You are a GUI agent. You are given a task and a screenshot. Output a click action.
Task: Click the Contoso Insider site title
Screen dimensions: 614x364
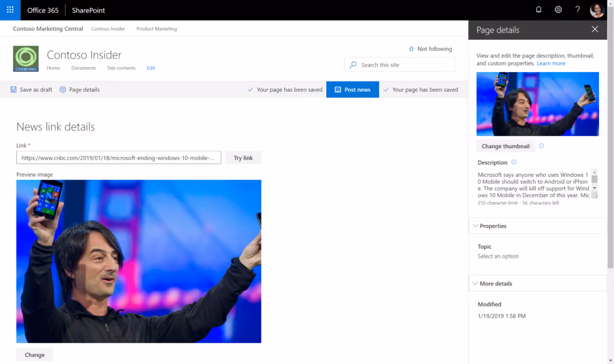pos(84,55)
